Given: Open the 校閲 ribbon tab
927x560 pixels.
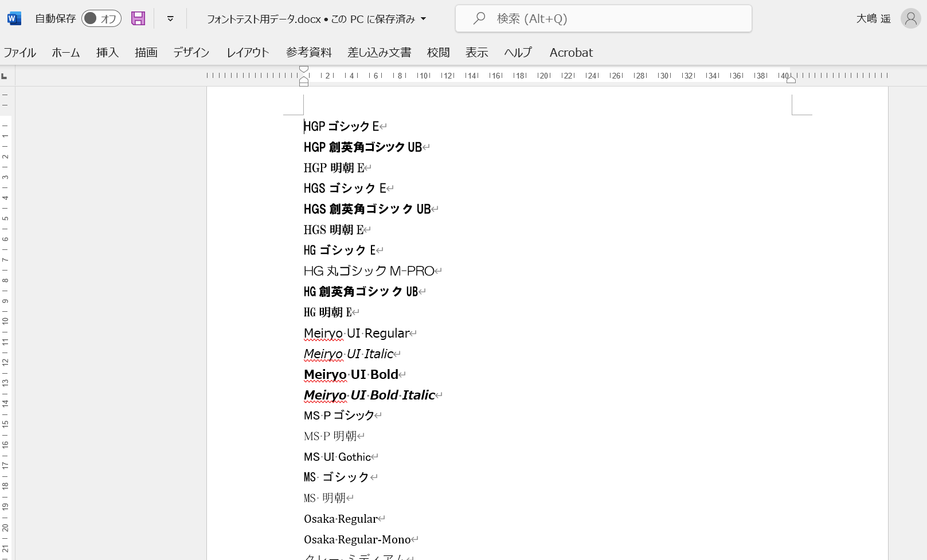Looking at the screenshot, I should coord(438,53).
